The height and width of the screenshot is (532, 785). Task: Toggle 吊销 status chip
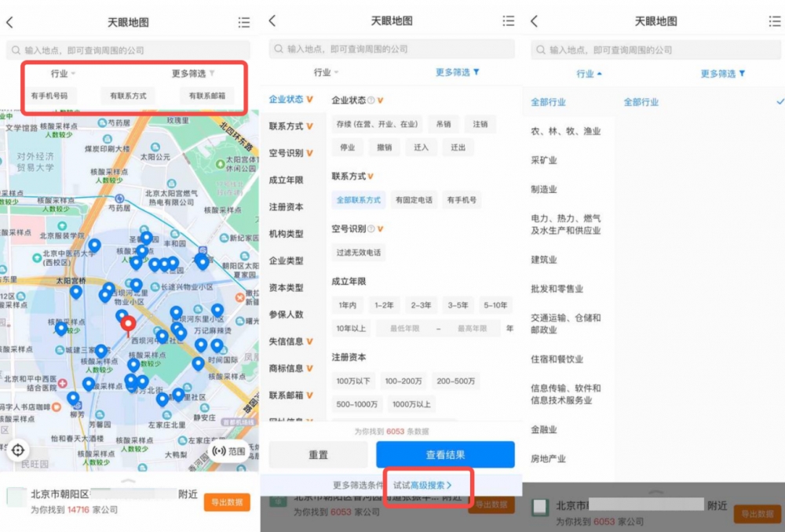(x=444, y=124)
